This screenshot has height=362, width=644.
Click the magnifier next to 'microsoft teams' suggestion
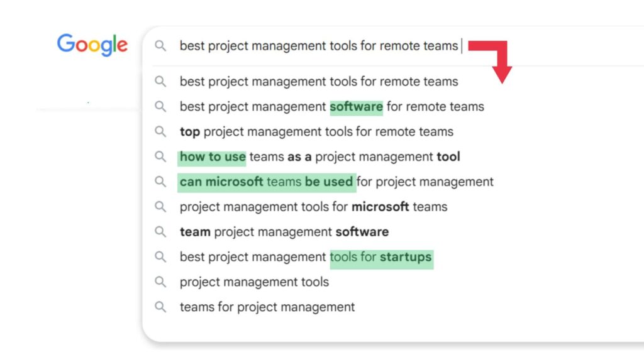[160, 207]
